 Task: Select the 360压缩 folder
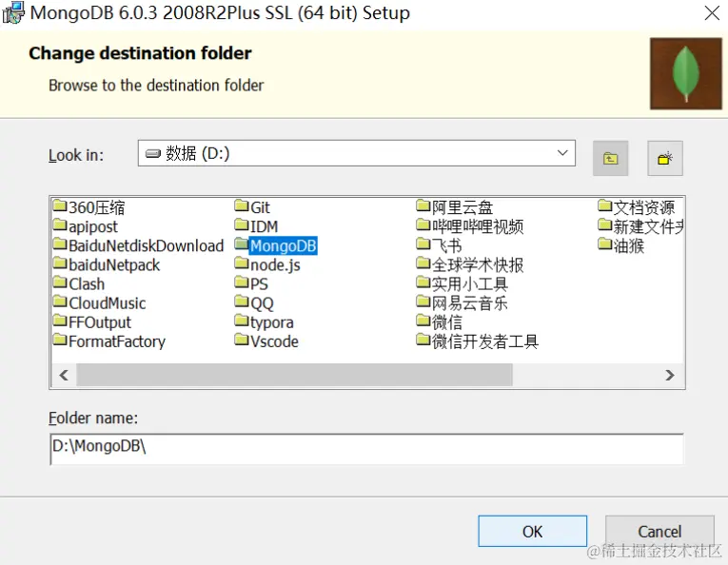point(89,207)
